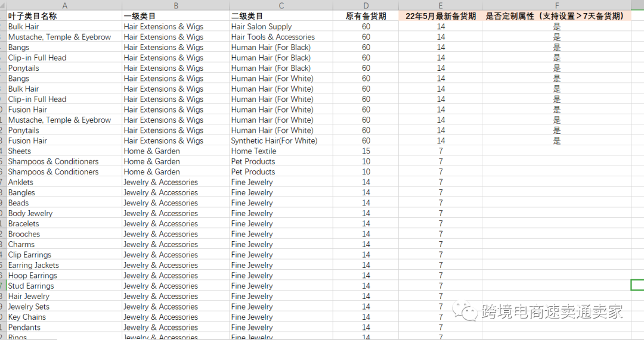Select Fine Jewelry in Charms row
The height and width of the screenshot is (340, 644).
(281, 245)
